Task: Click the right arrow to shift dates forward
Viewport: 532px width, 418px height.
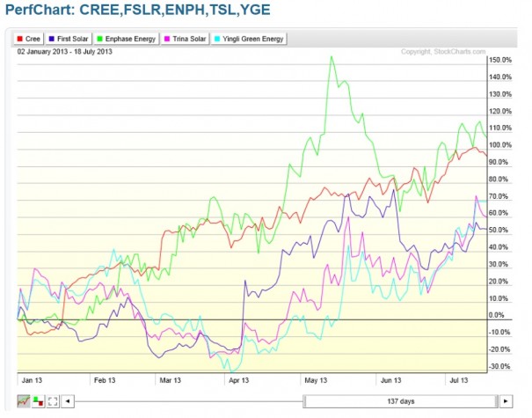Action: click(506, 401)
